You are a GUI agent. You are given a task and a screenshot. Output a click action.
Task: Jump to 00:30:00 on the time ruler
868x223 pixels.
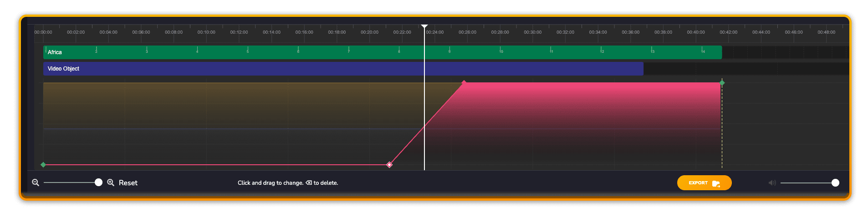pos(532,32)
